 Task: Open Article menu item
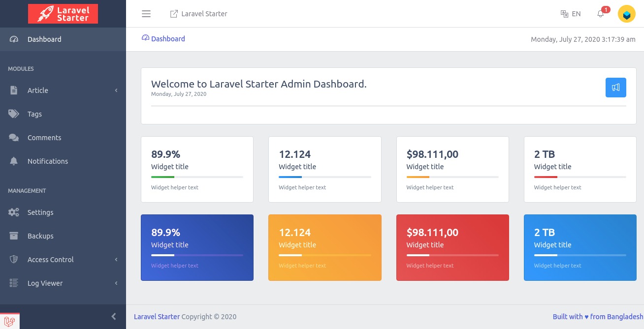(x=63, y=90)
